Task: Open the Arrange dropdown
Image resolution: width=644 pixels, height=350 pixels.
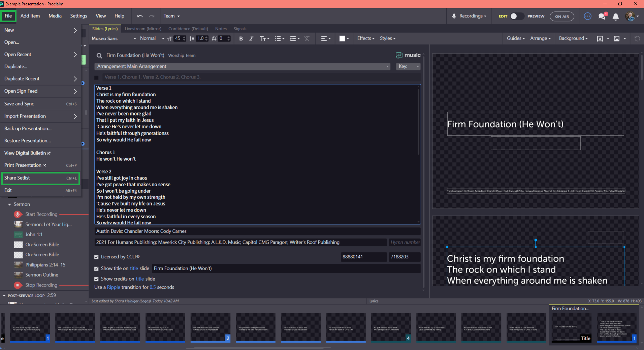Action: (540, 38)
